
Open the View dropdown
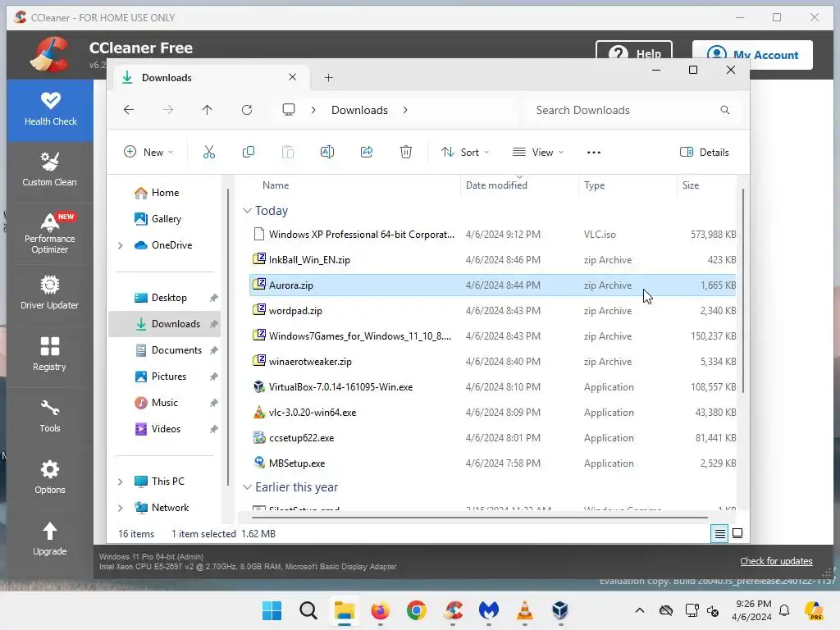pyautogui.click(x=538, y=152)
